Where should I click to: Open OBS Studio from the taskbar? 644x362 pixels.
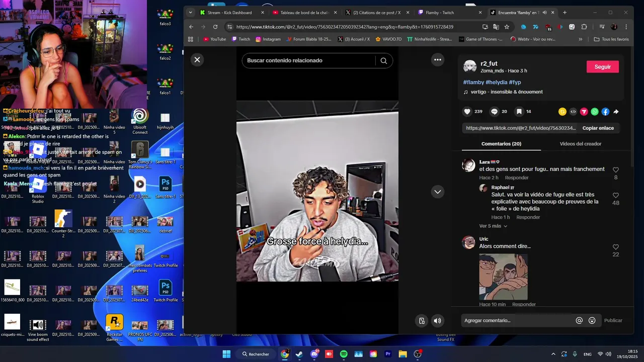(417, 354)
